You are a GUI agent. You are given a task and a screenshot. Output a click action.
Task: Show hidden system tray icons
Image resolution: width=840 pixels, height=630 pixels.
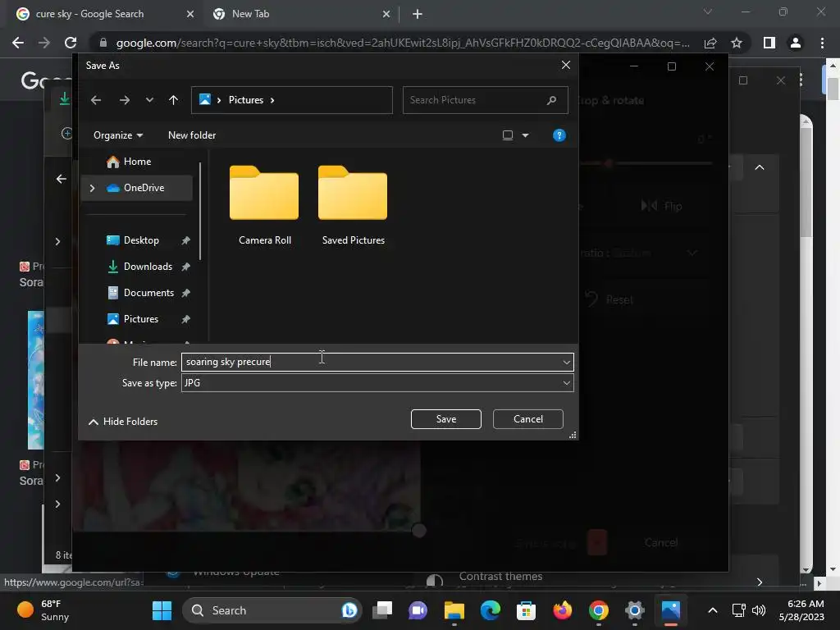click(713, 610)
